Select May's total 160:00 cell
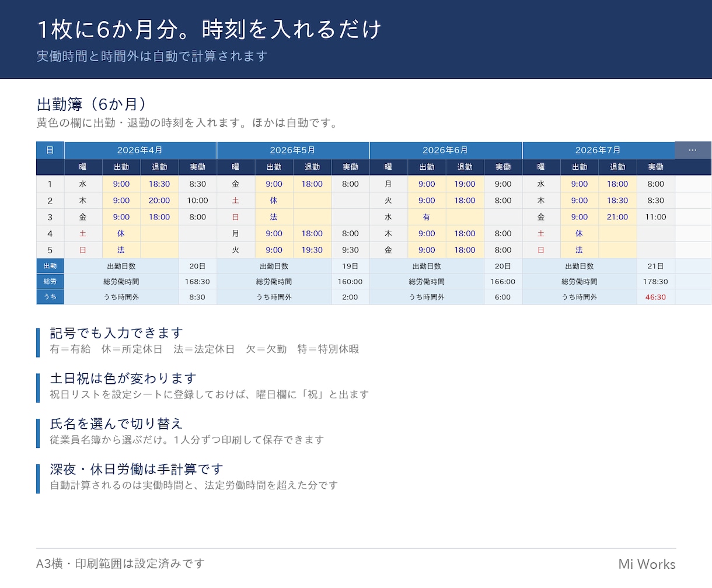The width and height of the screenshot is (712, 588). click(x=351, y=281)
